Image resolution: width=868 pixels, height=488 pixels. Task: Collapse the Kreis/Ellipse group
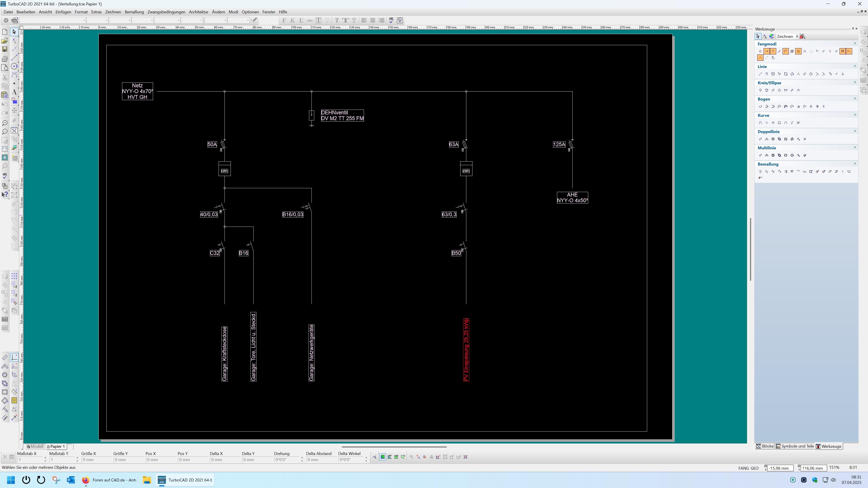click(855, 82)
